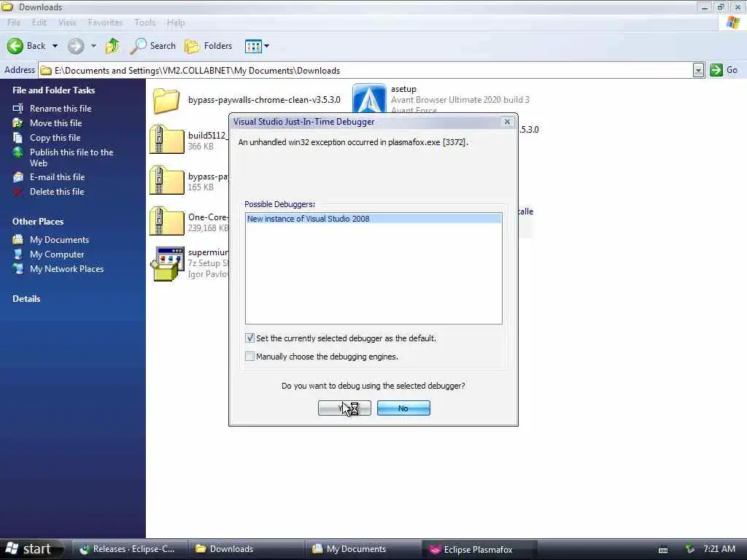
Task: Click Rename this file task
Action: (61, 109)
